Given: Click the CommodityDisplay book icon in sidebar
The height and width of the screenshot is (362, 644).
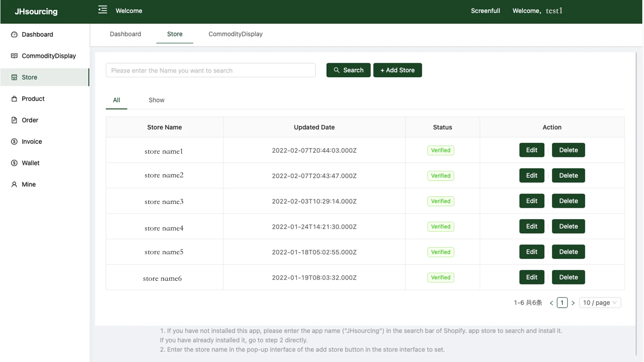Looking at the screenshot, I should 14,56.
